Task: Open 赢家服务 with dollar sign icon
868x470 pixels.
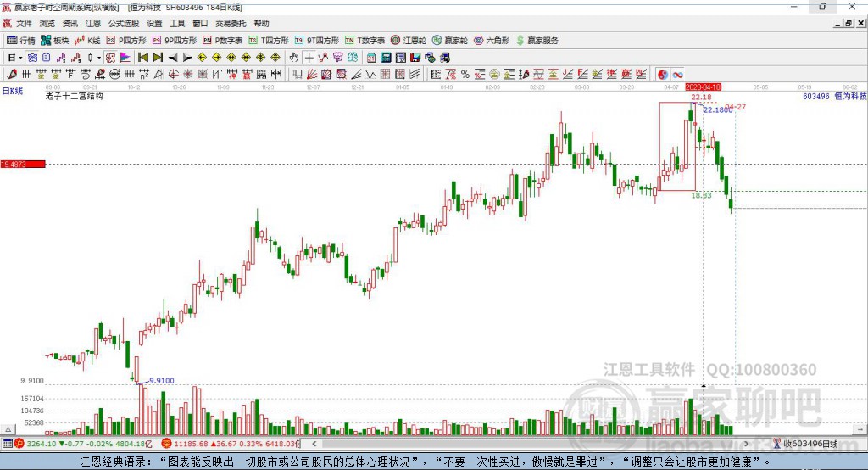Action: pos(537,41)
